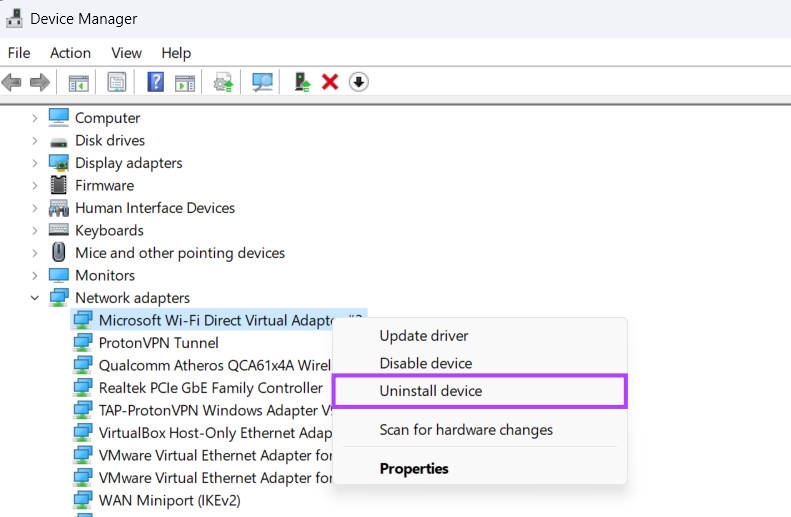Click the WAN Miniport (IKEv2) adapter icon
This screenshot has height=517, width=791.
coord(82,500)
